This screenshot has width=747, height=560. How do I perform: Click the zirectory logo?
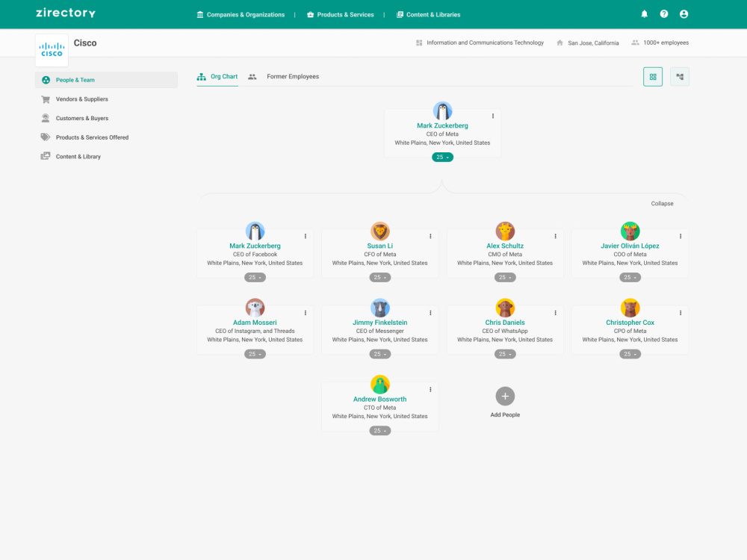[x=66, y=13]
